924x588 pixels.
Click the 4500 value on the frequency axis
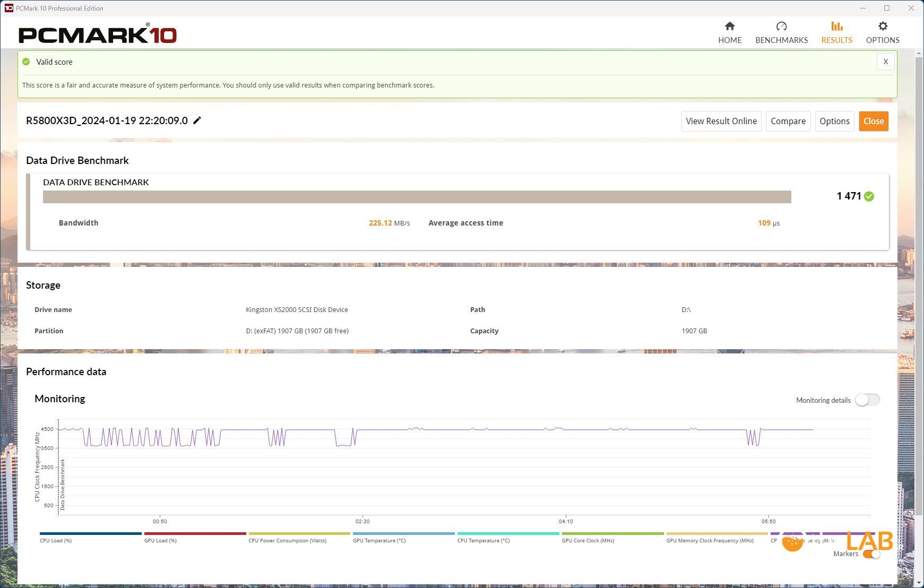point(47,429)
